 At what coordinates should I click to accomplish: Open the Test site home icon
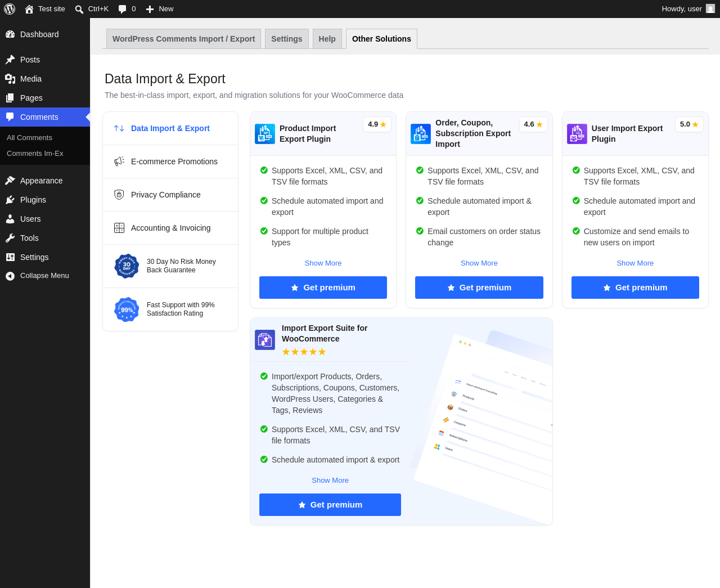point(29,9)
